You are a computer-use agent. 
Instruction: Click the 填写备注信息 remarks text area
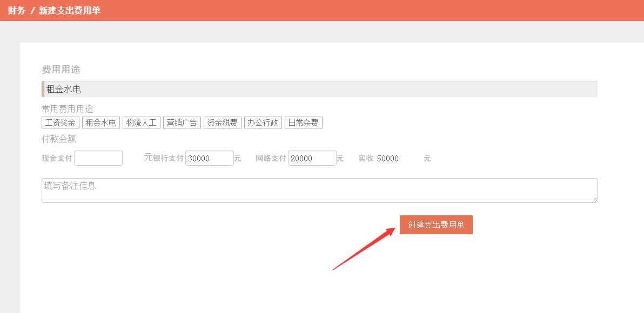319,190
